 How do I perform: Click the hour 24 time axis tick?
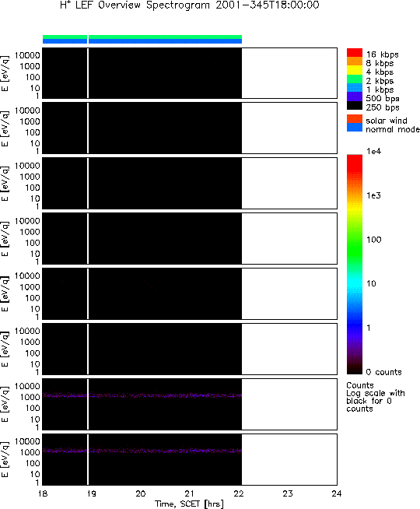337,493
